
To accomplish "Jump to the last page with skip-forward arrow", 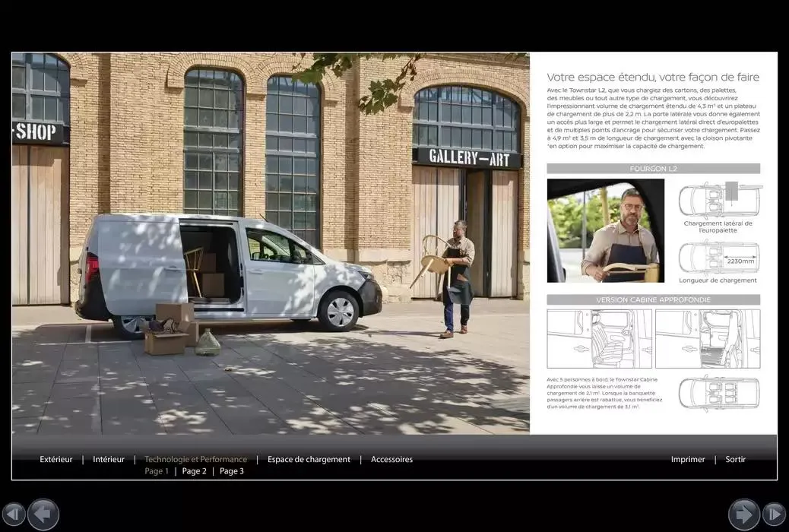I will (x=776, y=514).
